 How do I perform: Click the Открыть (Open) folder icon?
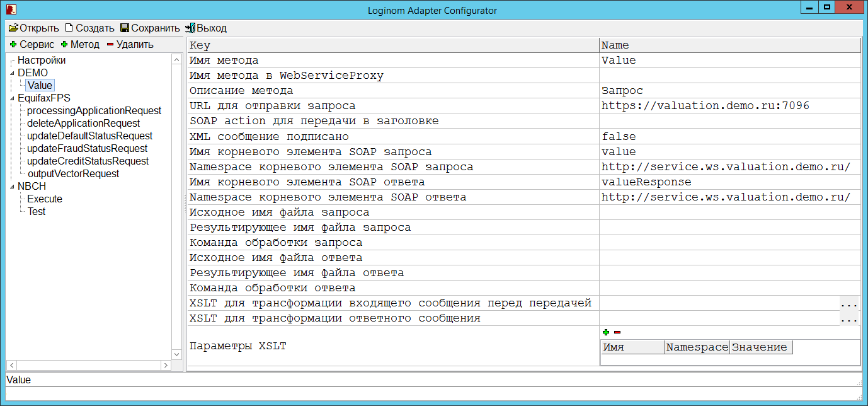pyautogui.click(x=13, y=28)
